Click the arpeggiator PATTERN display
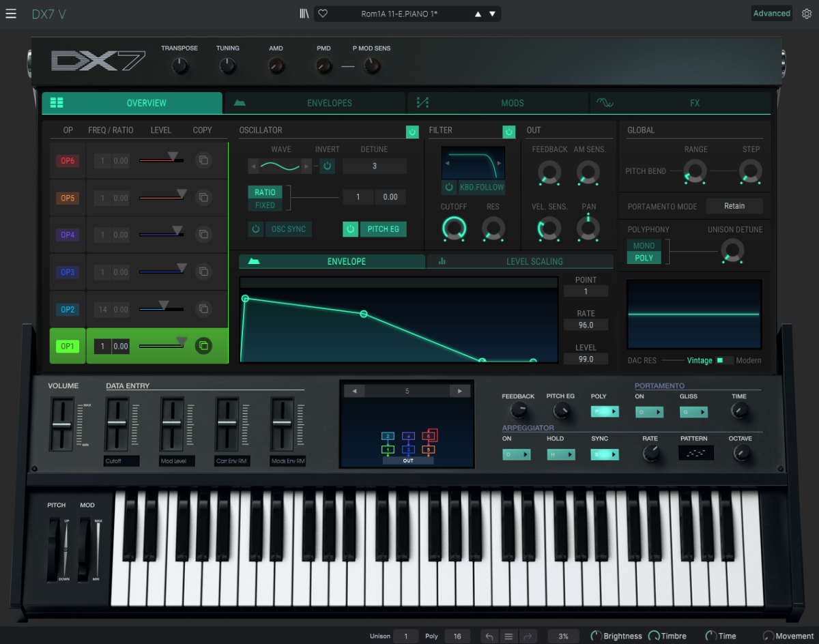Viewport: 819px width, 644px height. [696, 453]
